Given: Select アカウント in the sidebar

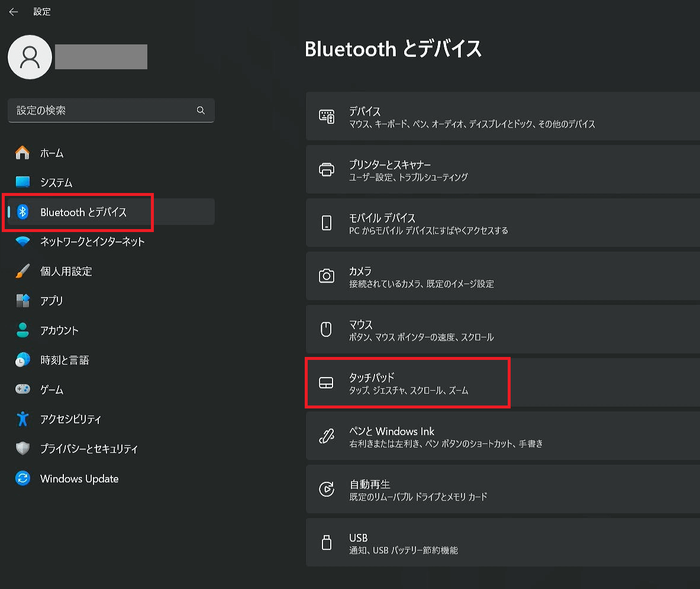Looking at the screenshot, I should [x=59, y=330].
